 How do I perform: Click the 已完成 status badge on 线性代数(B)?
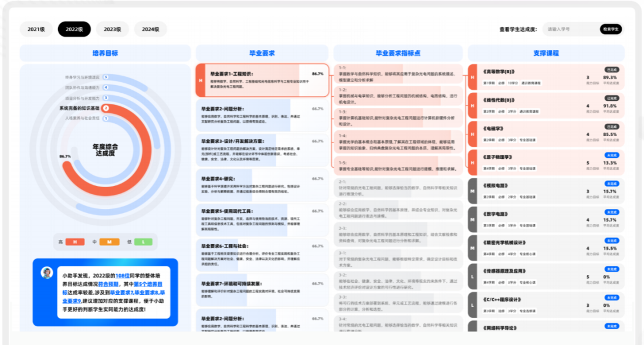coord(612,98)
